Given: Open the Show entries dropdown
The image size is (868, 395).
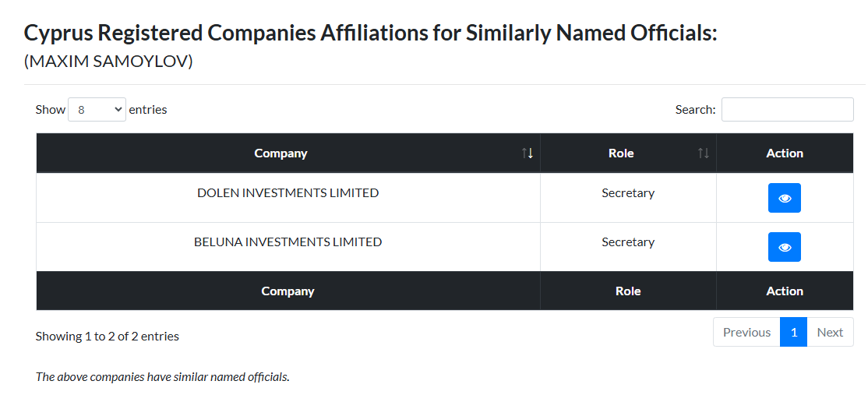Looking at the screenshot, I should (x=97, y=110).
